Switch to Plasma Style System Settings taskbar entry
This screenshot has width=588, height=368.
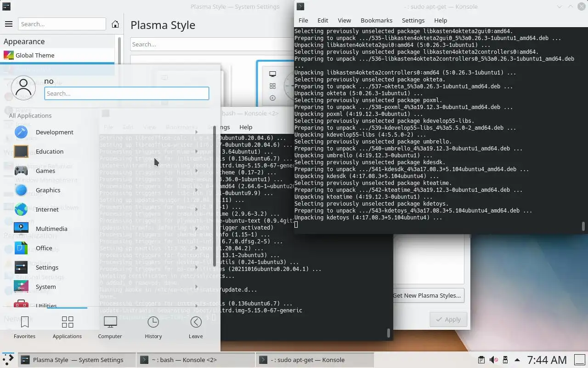pyautogui.click(x=77, y=360)
